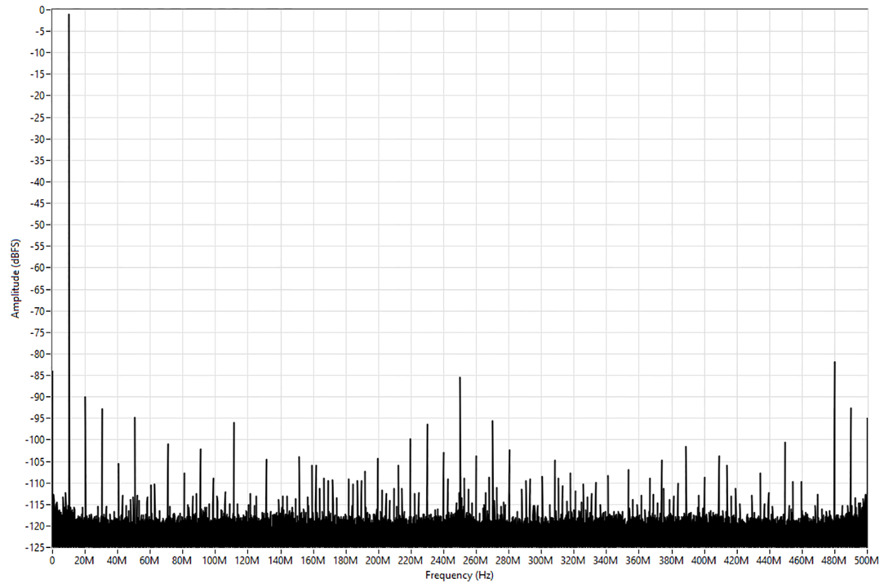Click the 200M frequency tick label
The height and width of the screenshot is (588, 884).
coord(378,560)
